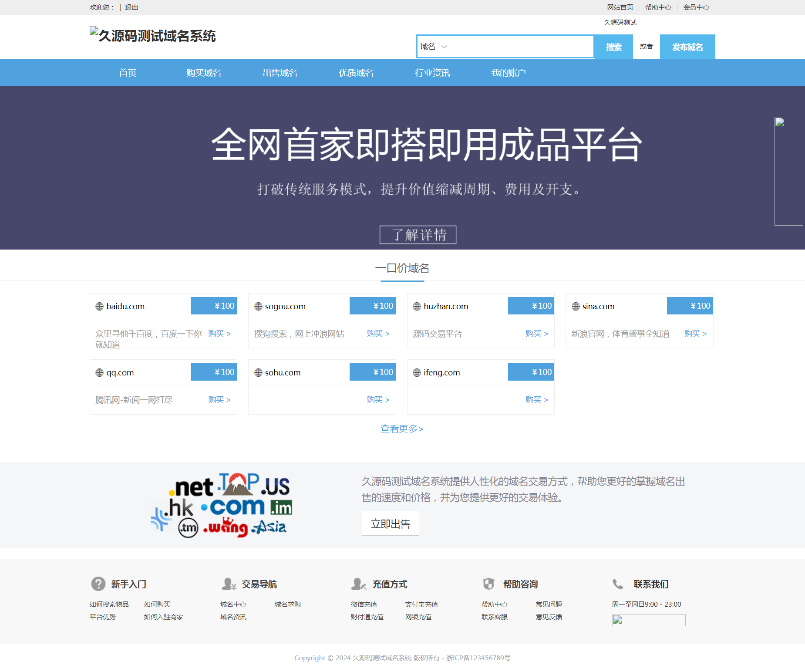The height and width of the screenshot is (672, 805).
Task: Follow the 购买 link under huzhan.com
Action: [x=536, y=334]
